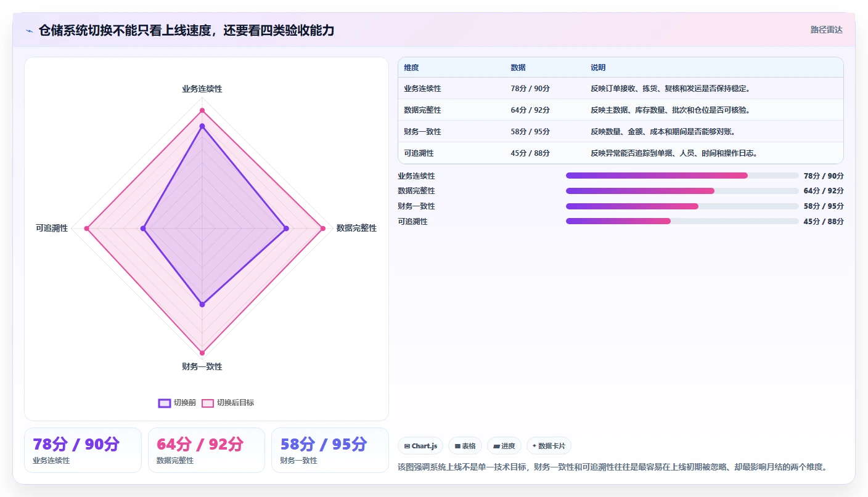This screenshot has width=868, height=497.
Task: Click the 数据完整性 radar axis label
Action: [356, 228]
